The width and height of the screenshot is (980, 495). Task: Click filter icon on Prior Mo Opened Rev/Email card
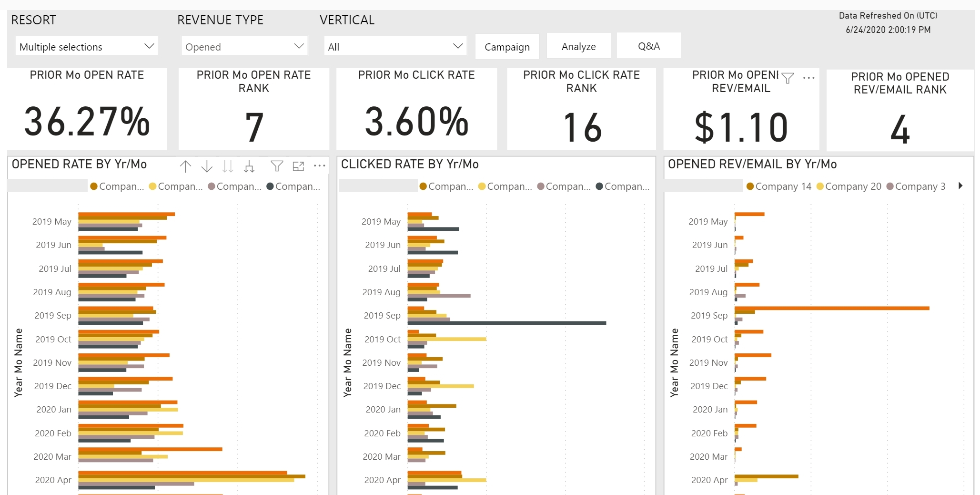[788, 78]
